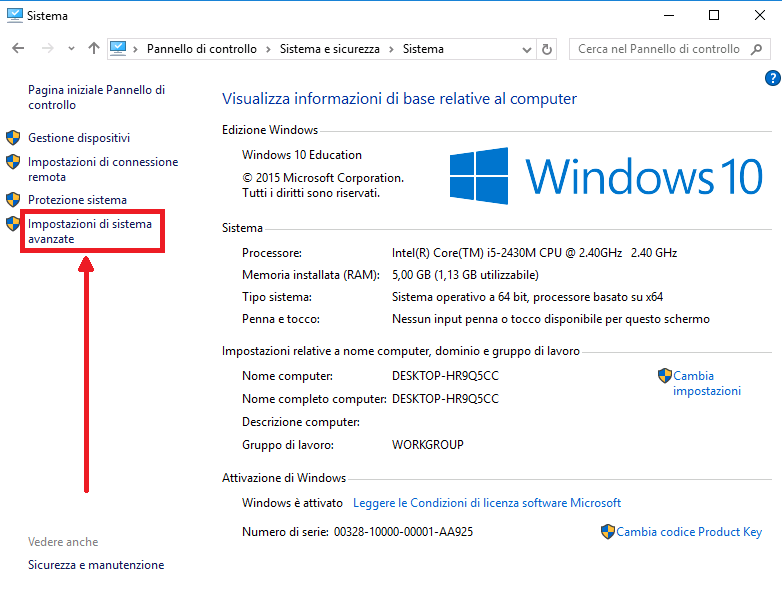The width and height of the screenshot is (782, 591).
Task: Click the Visualizza informazioni di base heading
Action: (x=399, y=98)
